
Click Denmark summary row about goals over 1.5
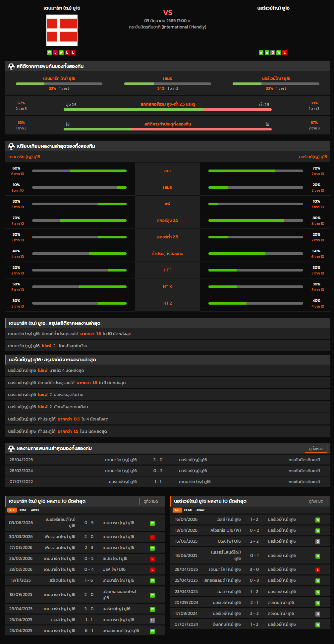pos(168,334)
